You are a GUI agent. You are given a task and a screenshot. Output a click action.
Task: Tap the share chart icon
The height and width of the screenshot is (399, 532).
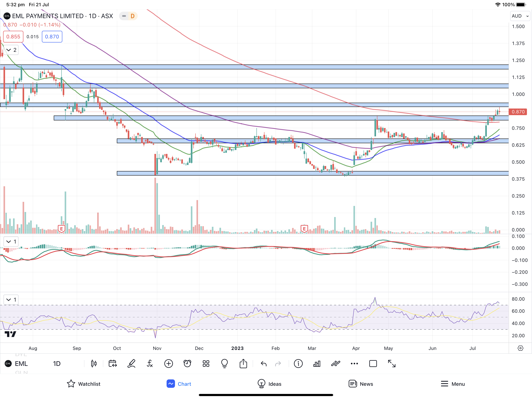tap(243, 364)
